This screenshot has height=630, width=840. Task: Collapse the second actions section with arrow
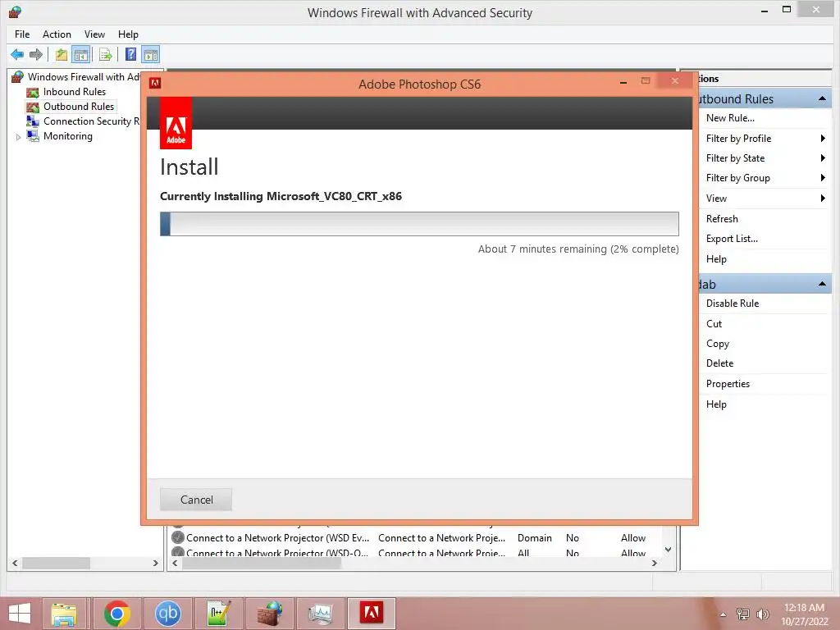click(x=822, y=284)
